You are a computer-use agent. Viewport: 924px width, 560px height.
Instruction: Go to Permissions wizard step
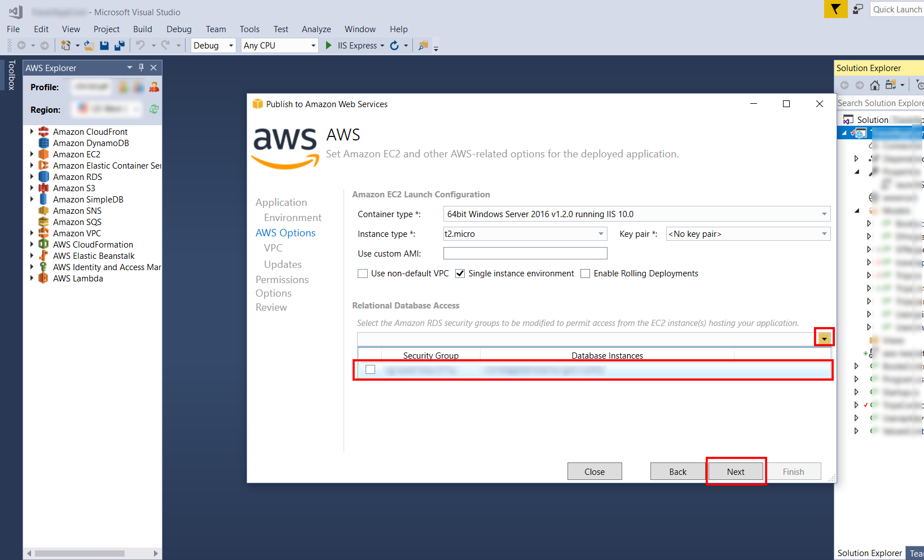(282, 280)
